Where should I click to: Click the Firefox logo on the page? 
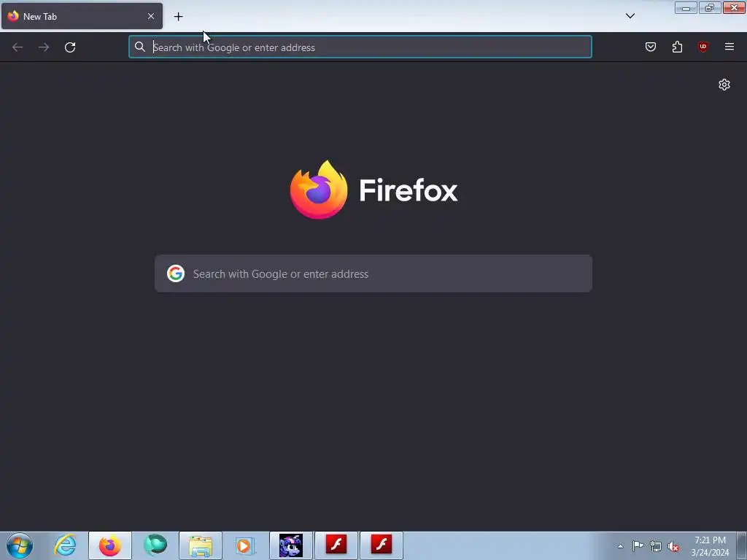[x=374, y=190]
